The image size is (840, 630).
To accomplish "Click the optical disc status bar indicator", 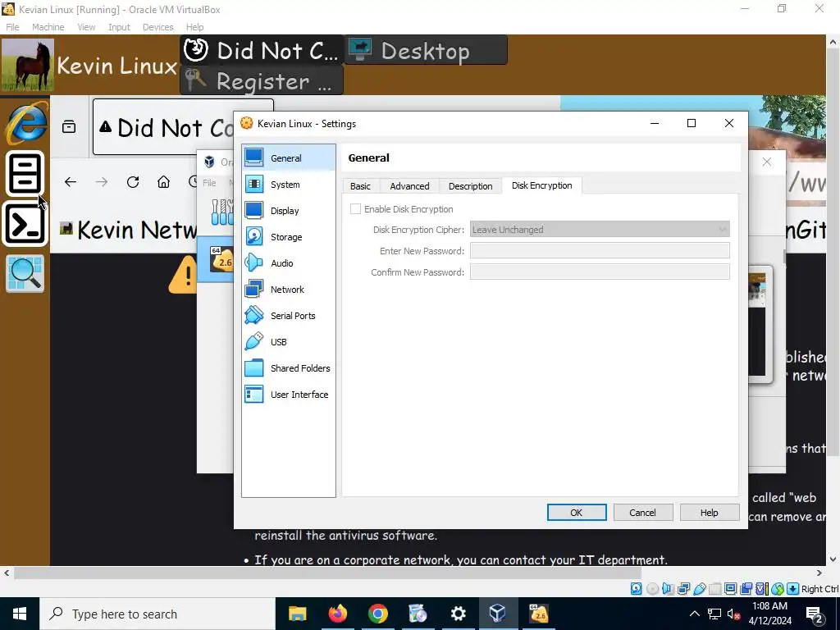I will pyautogui.click(x=652, y=589).
